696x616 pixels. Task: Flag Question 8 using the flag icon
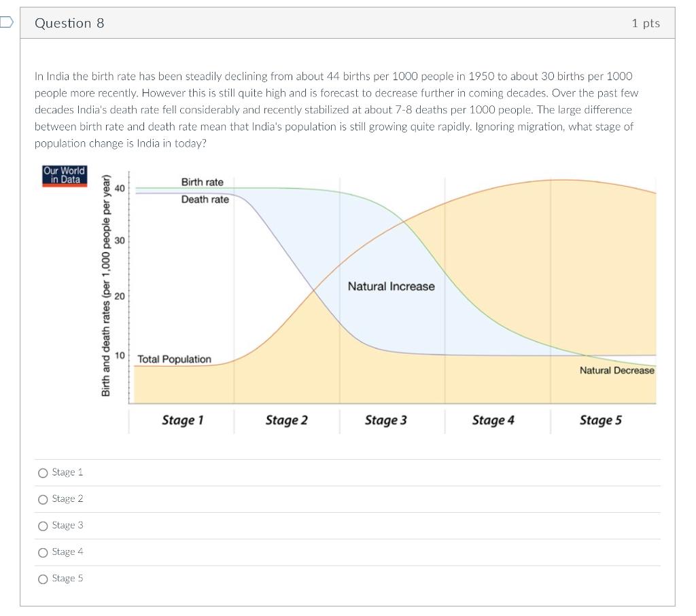coord(5,22)
